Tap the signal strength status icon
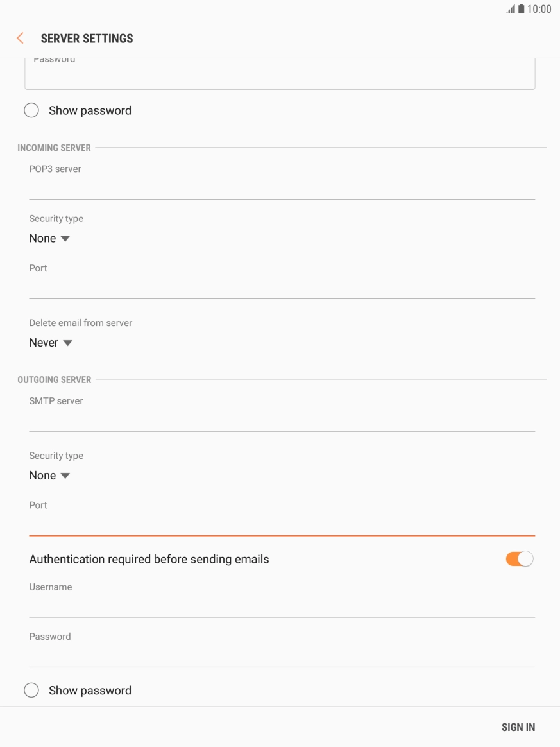This screenshot has width=560, height=747. pos(511,10)
